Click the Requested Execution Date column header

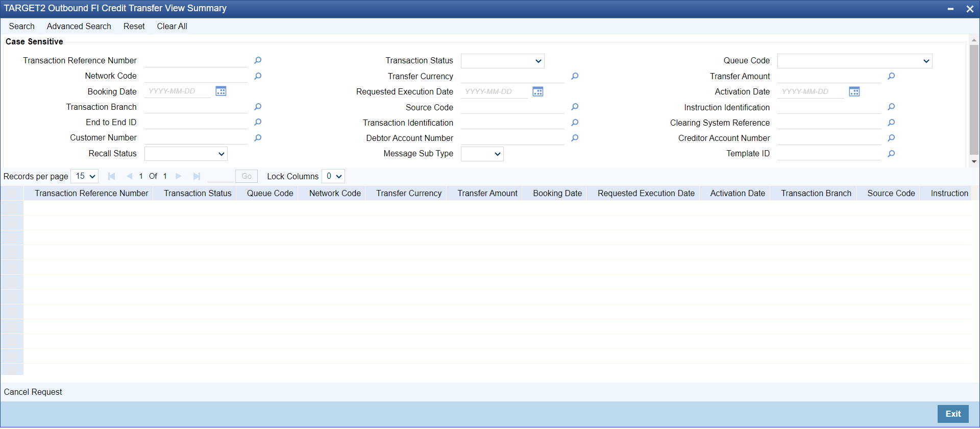tap(646, 194)
